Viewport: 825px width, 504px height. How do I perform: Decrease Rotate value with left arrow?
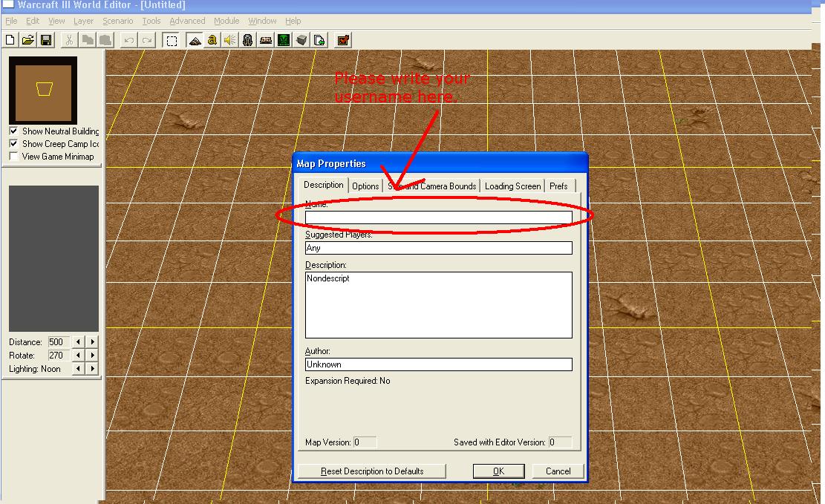click(x=79, y=355)
